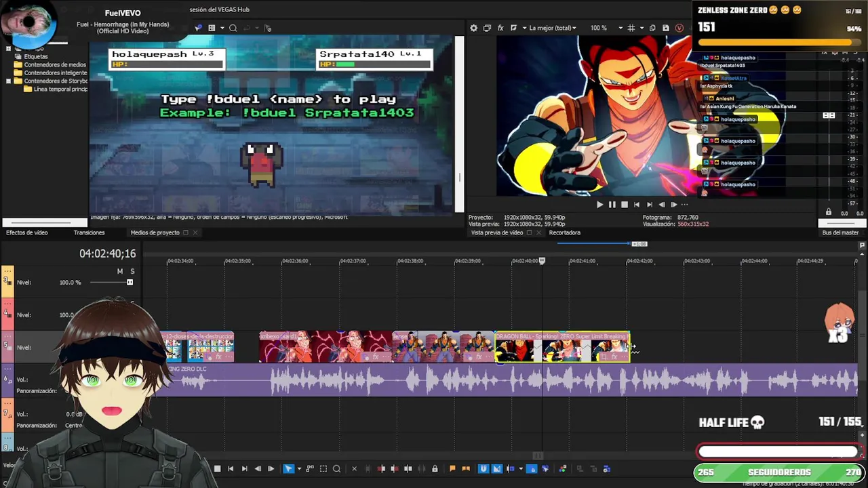Image resolution: width=868 pixels, height=488 pixels.
Task: Close the Vista previa de vídeo panel
Action: 539,232
